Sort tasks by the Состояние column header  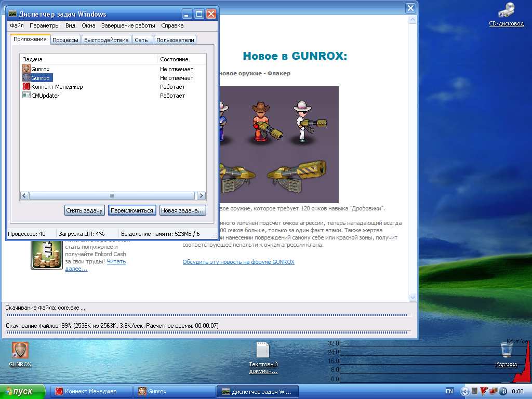(181, 59)
